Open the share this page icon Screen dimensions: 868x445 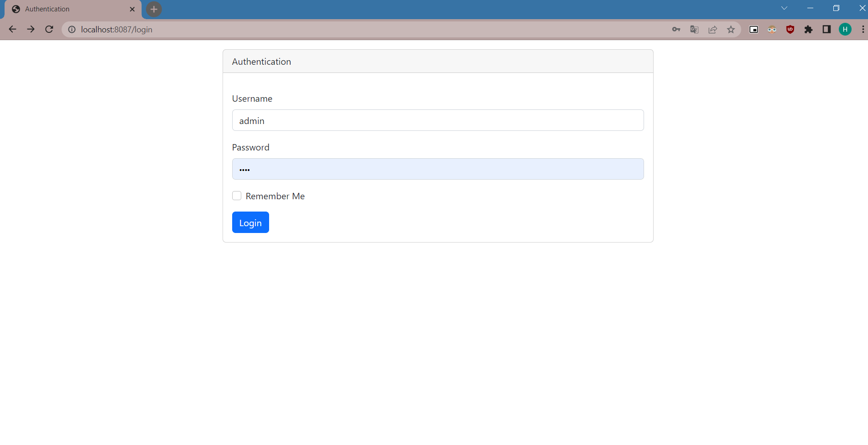pyautogui.click(x=712, y=29)
